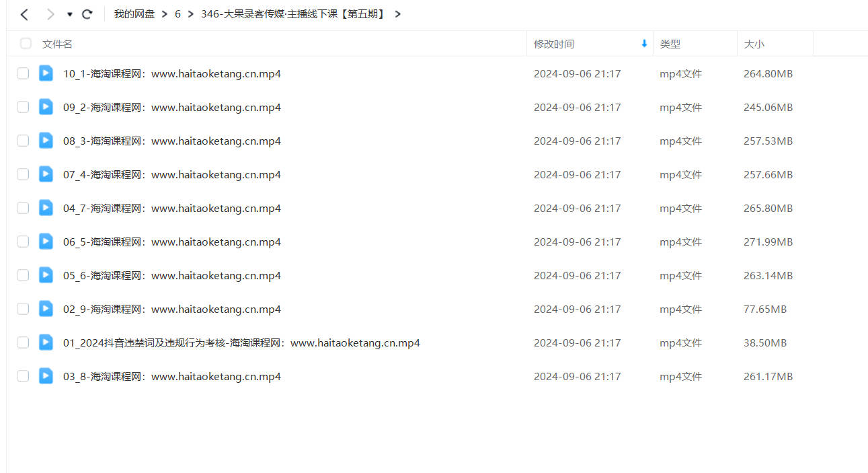868x473 pixels.
Task: Check the box for file 08_3
Action: (x=23, y=141)
